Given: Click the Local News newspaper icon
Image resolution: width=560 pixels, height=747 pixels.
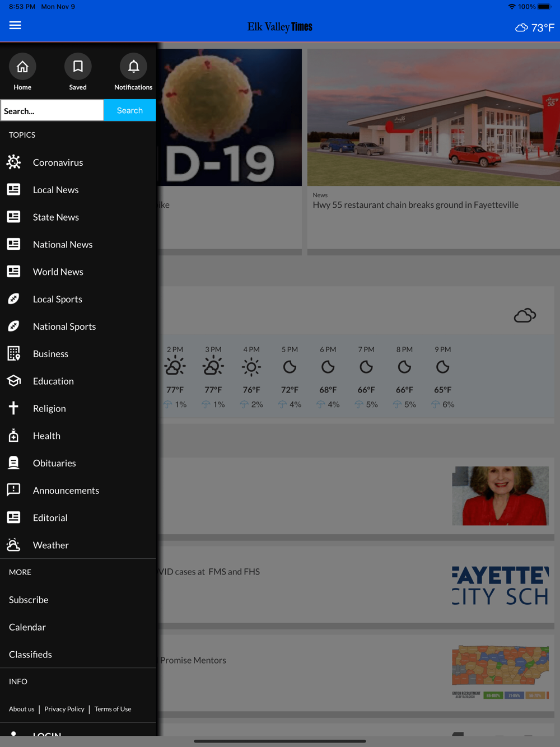Looking at the screenshot, I should pyautogui.click(x=13, y=189).
